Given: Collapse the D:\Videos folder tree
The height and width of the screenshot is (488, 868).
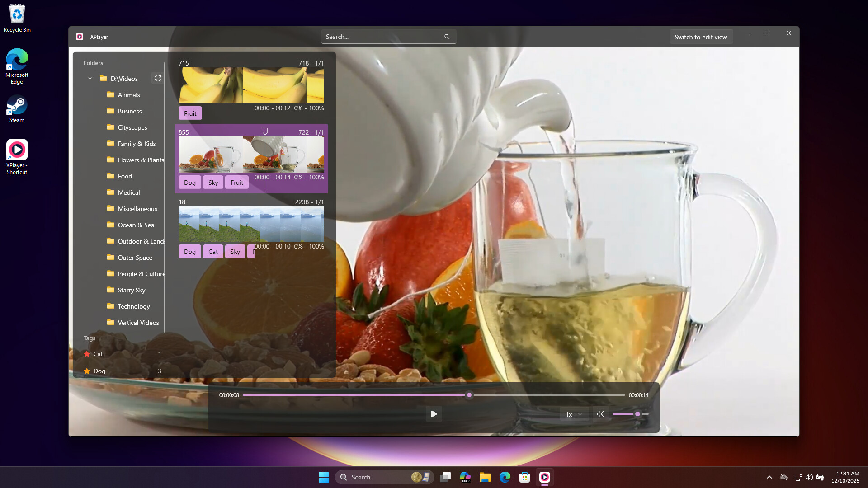Looking at the screenshot, I should point(90,78).
